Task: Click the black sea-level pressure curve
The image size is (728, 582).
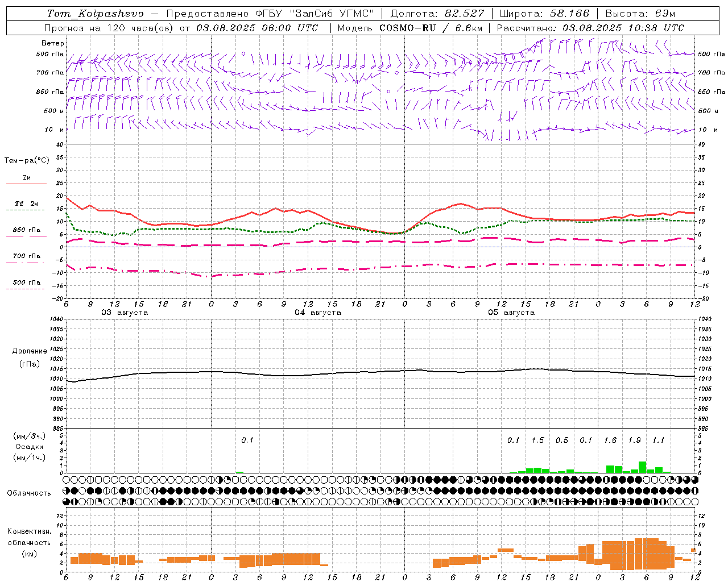Action: (381, 372)
